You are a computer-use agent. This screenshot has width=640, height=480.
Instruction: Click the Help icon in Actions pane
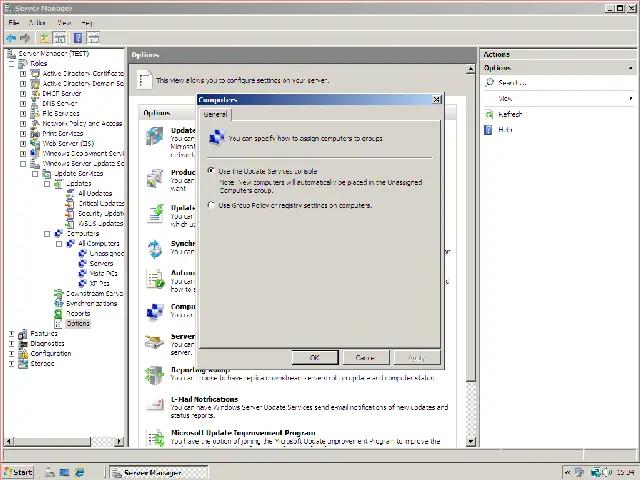tap(488, 130)
